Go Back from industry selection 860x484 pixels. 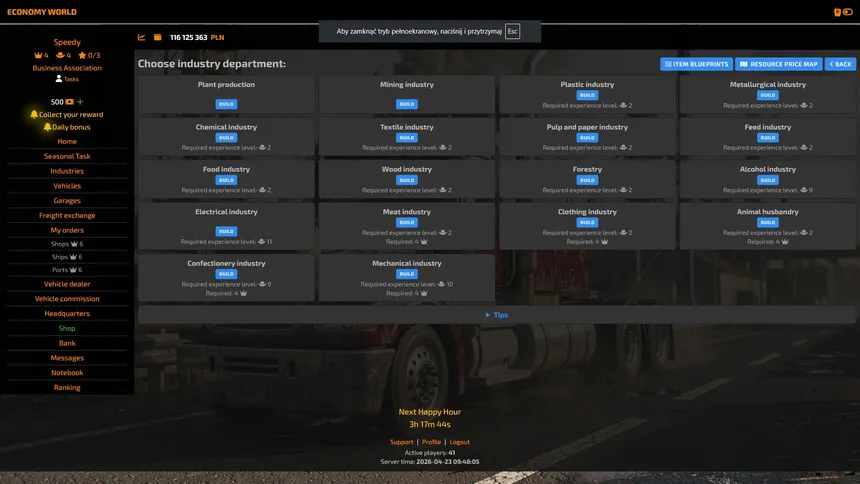pos(840,64)
